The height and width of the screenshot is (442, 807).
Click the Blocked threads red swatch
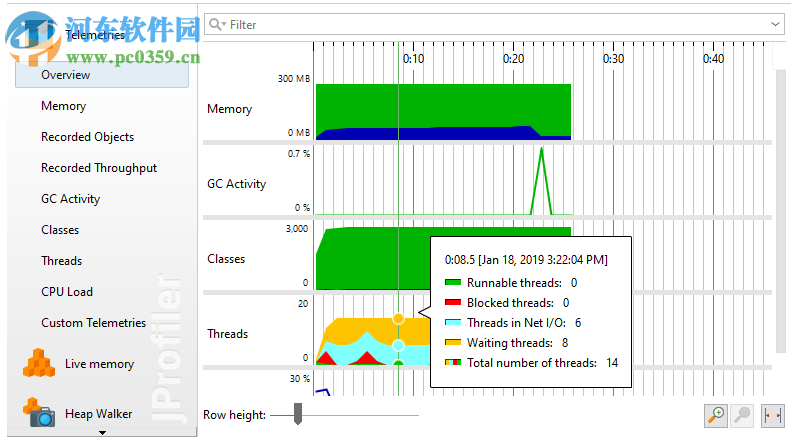pos(452,303)
